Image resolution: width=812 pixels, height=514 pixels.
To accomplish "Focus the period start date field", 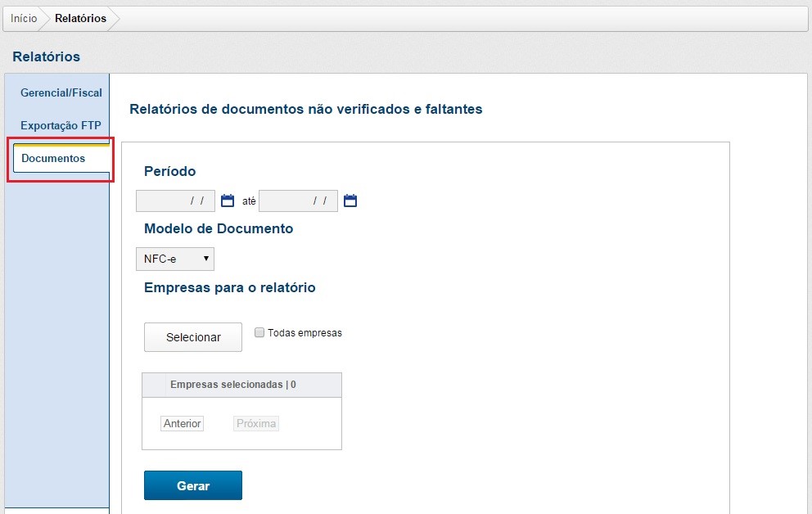I will 175,201.
